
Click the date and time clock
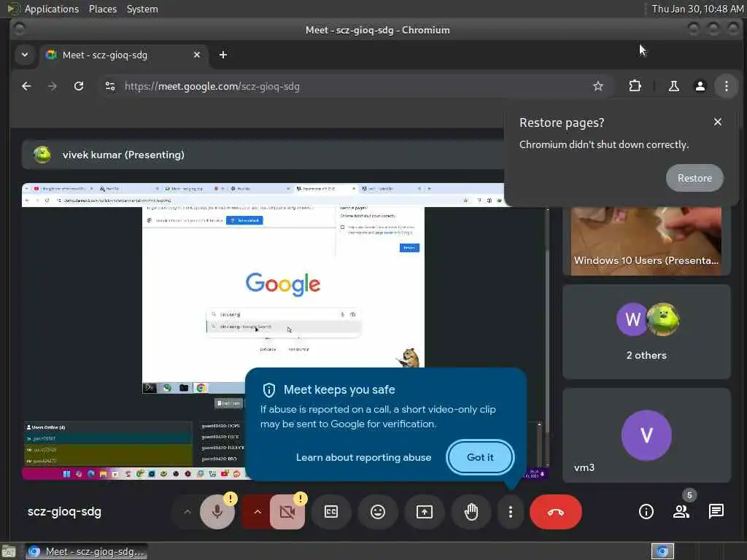coord(697,9)
